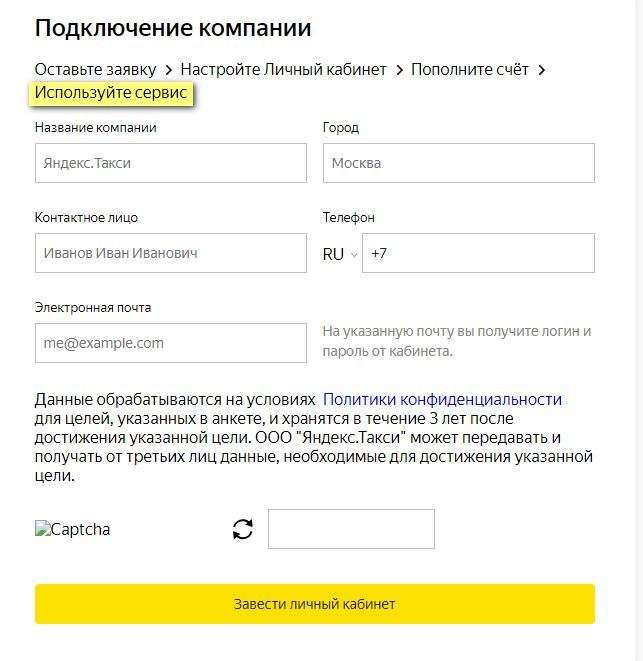Click the arrow after "Оставьте заявку"

point(169,70)
